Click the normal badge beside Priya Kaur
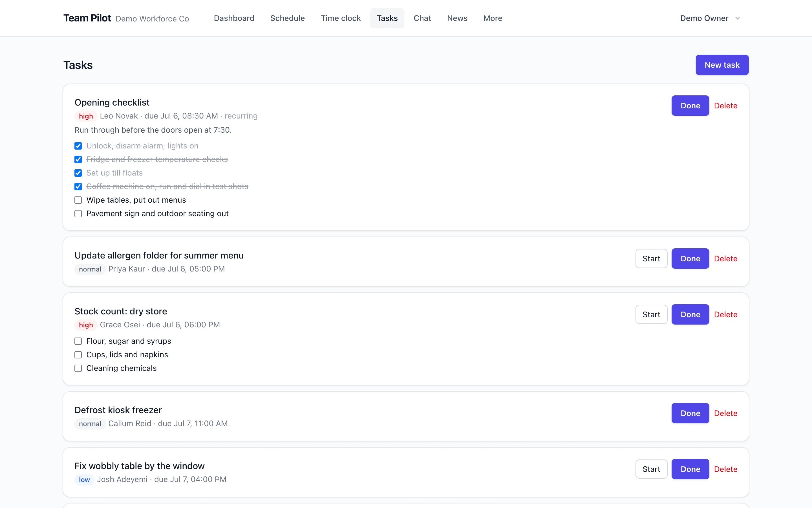Image resolution: width=812 pixels, height=508 pixels. (90, 269)
